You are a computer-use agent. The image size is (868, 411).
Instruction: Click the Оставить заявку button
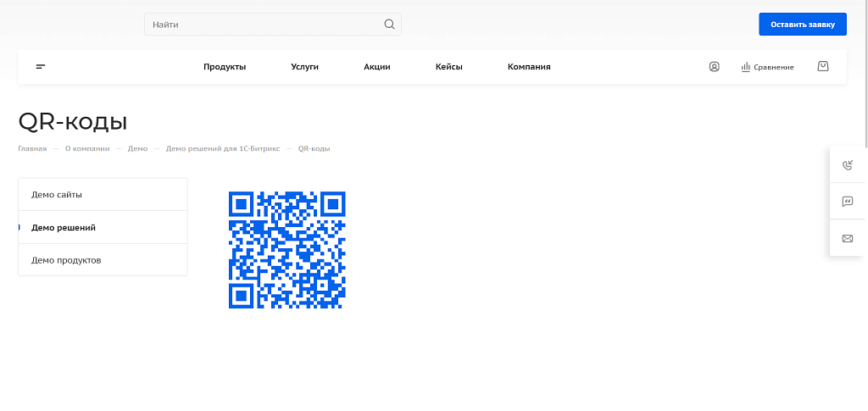pyautogui.click(x=803, y=25)
